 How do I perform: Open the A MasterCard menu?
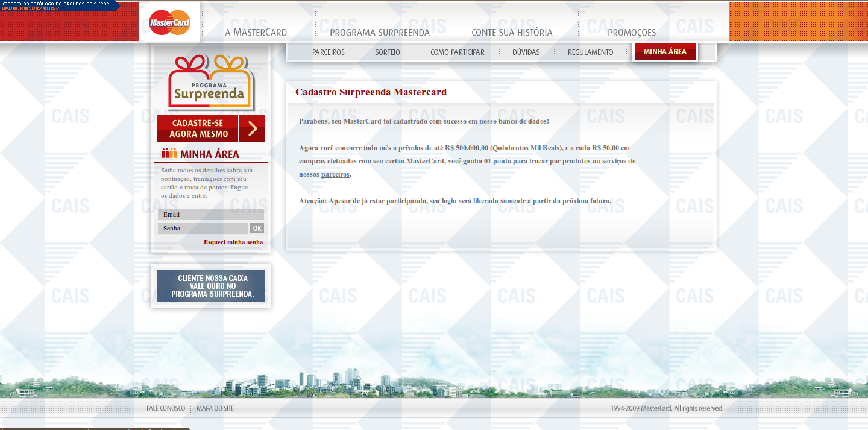click(x=256, y=33)
